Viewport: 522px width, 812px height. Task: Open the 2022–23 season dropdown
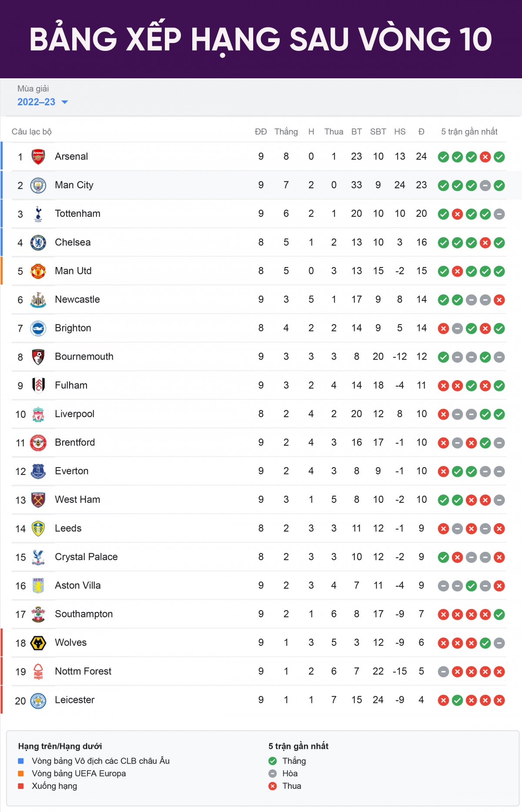pos(43,102)
